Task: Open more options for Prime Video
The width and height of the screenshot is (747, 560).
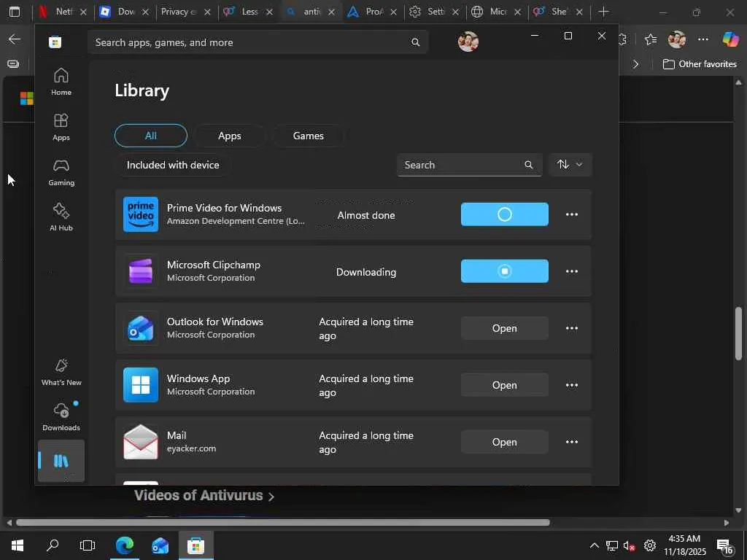Action: coord(572,214)
